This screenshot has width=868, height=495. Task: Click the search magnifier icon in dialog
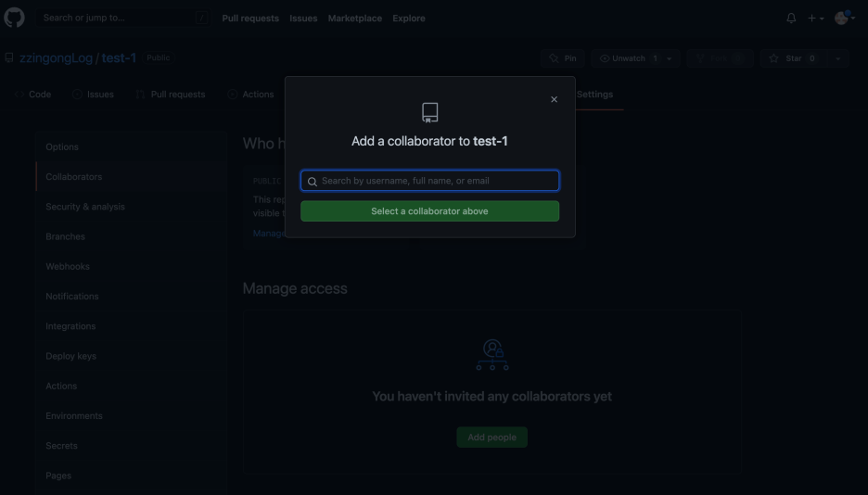tap(313, 182)
